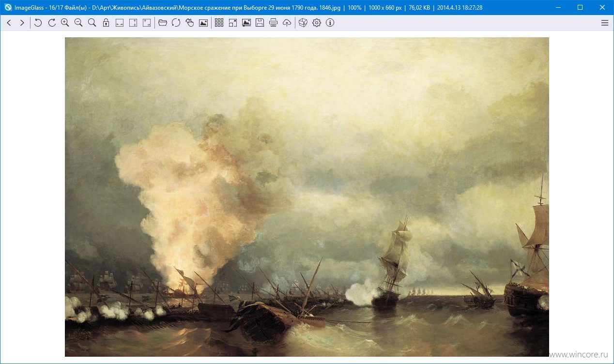Start the slideshow

pos(246,23)
